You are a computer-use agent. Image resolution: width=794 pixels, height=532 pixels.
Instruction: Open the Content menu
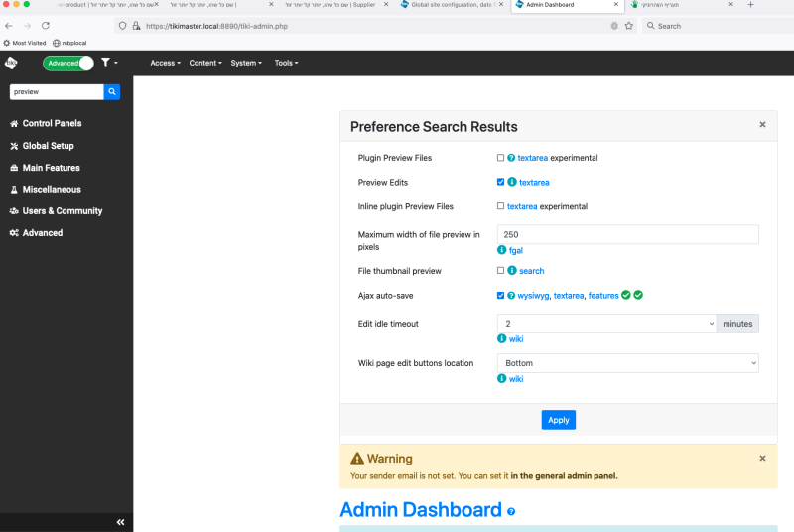coord(205,63)
